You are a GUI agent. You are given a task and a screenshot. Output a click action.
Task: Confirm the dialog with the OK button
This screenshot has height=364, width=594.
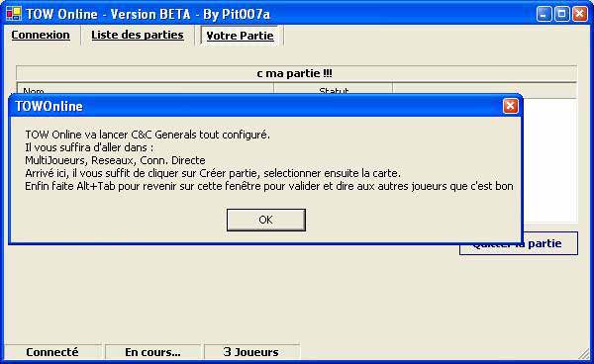click(x=266, y=220)
